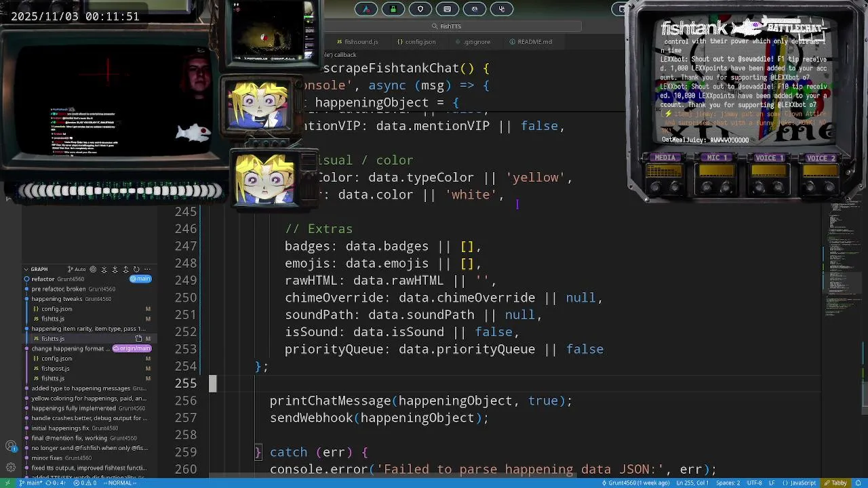The image size is (868, 488).
Task: Click the 'origin/main' remote badge
Action: pos(132,348)
